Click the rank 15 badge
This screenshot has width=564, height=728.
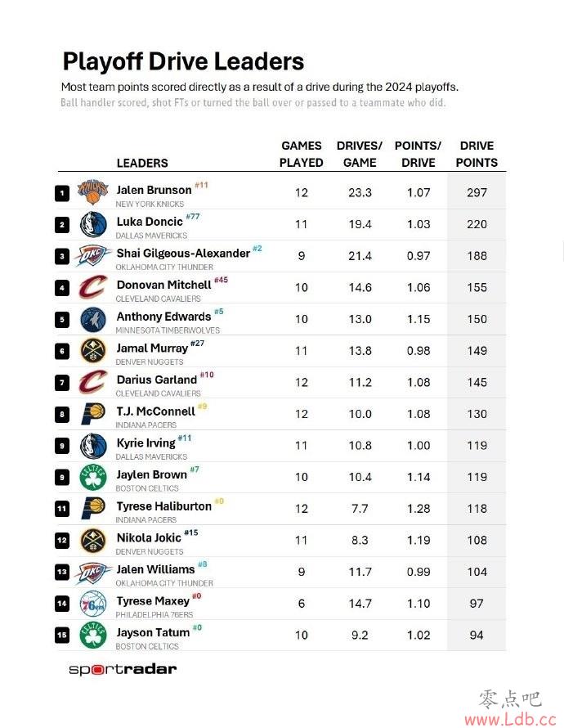pyautogui.click(x=62, y=635)
